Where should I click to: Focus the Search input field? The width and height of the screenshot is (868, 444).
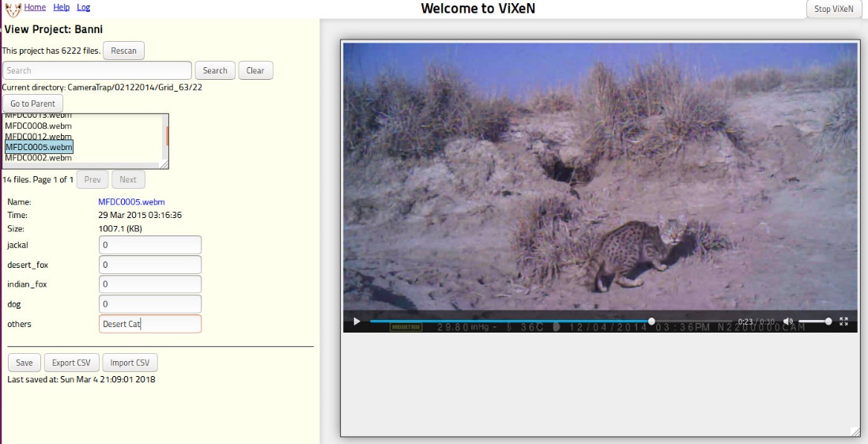pos(97,70)
